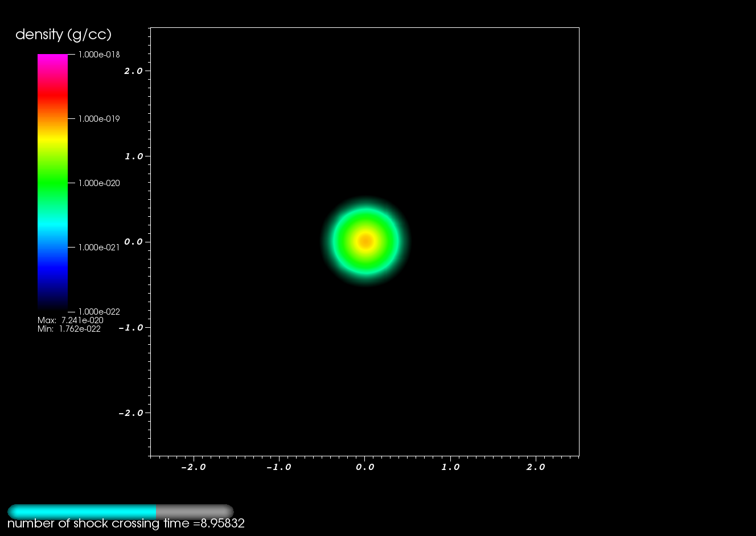The height and width of the screenshot is (536, 756).
Task: Select the 1.000e-021 color bar label
Action: point(99,248)
